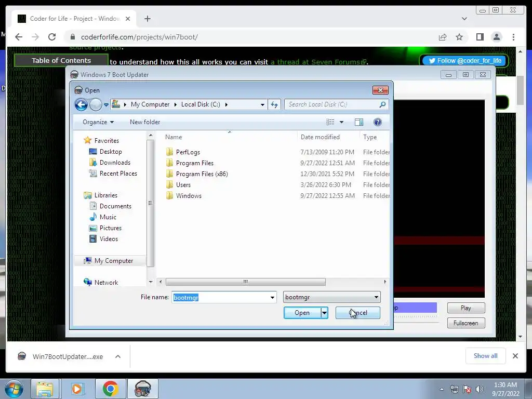
Task: Select the Program Files (x86) folder
Action: pos(202,174)
